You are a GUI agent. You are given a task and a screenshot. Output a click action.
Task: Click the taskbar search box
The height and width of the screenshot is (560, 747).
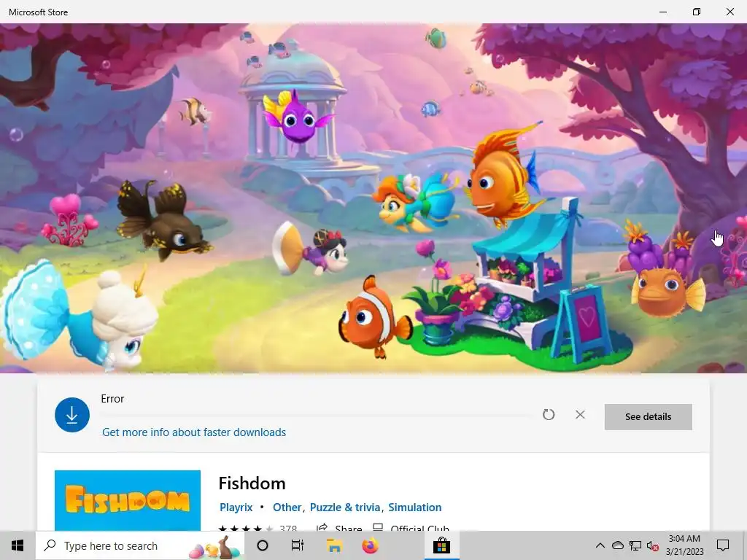140,545
